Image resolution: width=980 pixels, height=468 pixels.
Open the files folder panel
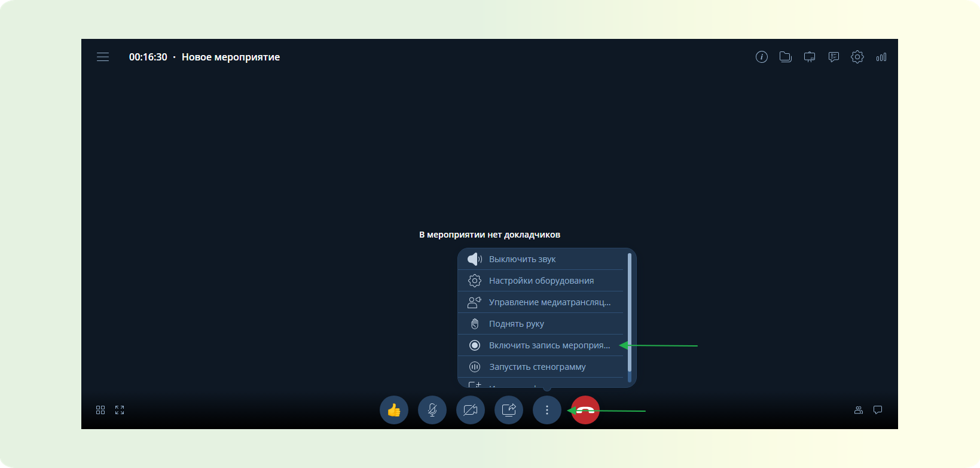tap(785, 57)
